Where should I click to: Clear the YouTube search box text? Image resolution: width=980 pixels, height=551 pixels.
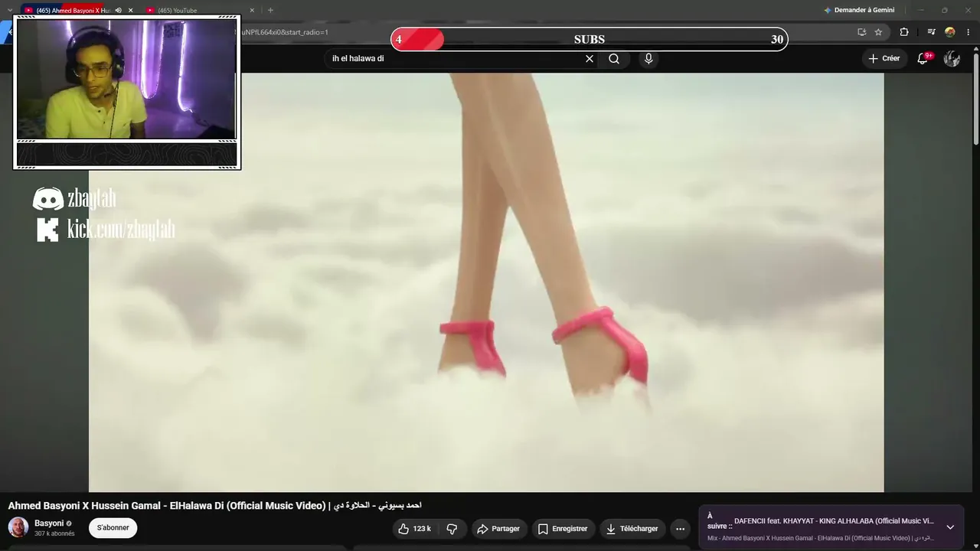coord(590,59)
